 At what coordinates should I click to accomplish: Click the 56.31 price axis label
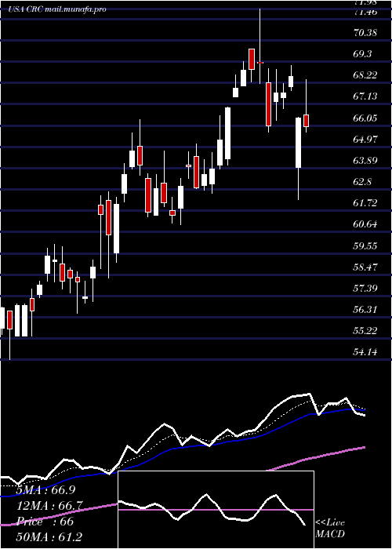point(366,310)
